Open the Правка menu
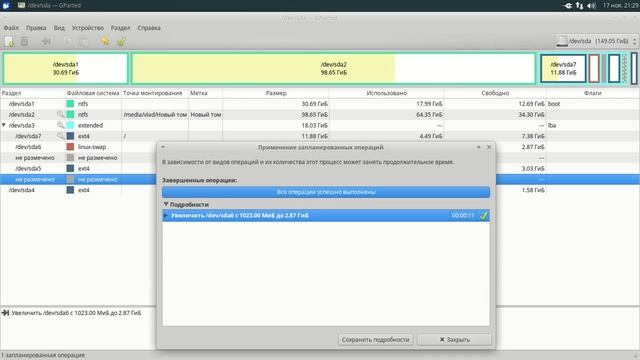 click(x=36, y=28)
